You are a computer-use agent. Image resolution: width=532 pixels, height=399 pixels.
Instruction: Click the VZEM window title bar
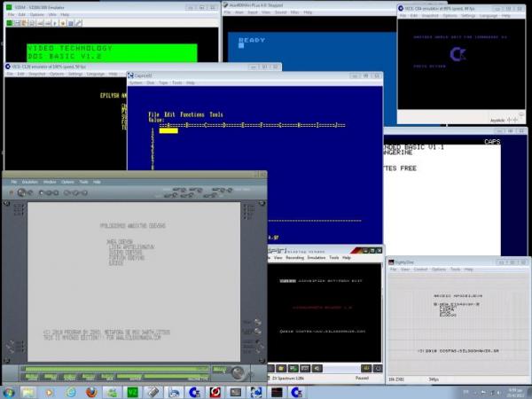106,4
